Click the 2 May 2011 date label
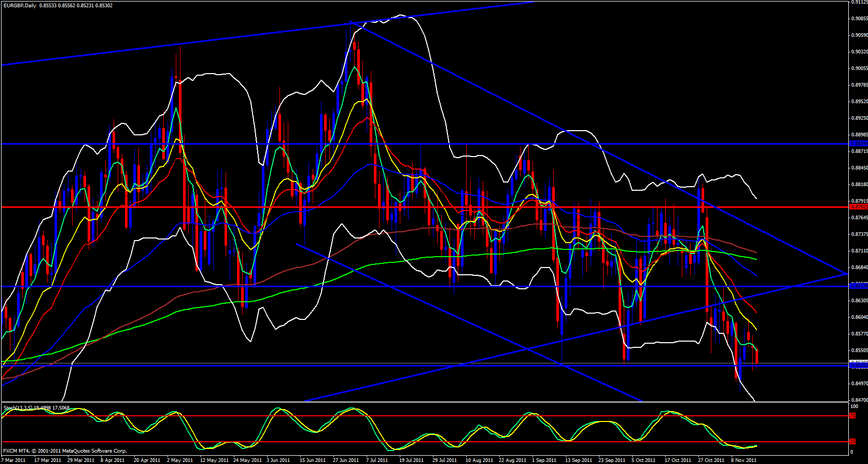 pyautogui.click(x=180, y=460)
